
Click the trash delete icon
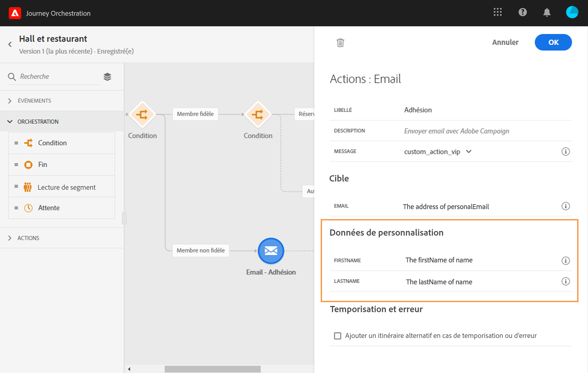[340, 43]
